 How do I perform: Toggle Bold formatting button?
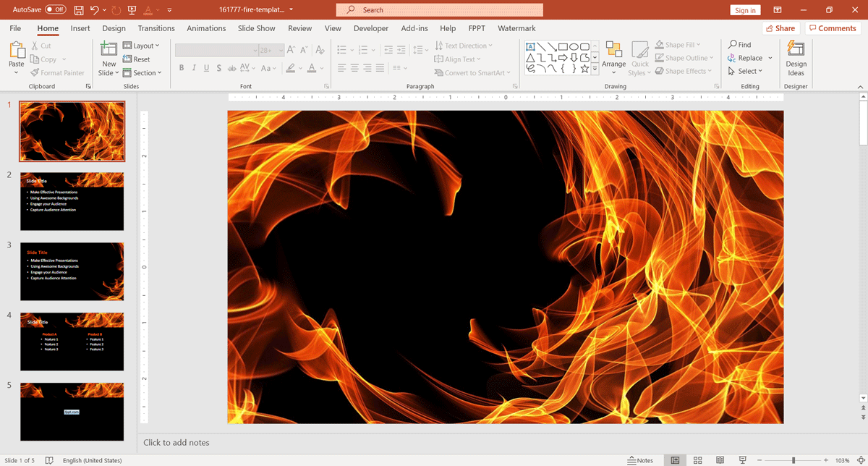click(182, 68)
